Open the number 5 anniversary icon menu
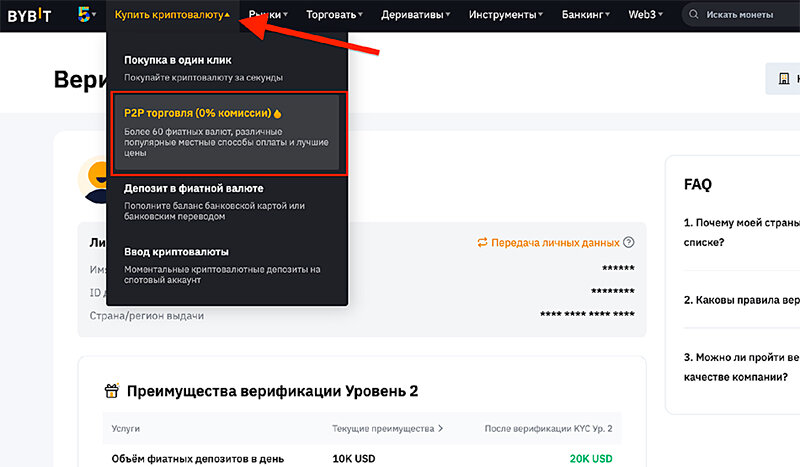The width and height of the screenshot is (800, 467). (87, 14)
